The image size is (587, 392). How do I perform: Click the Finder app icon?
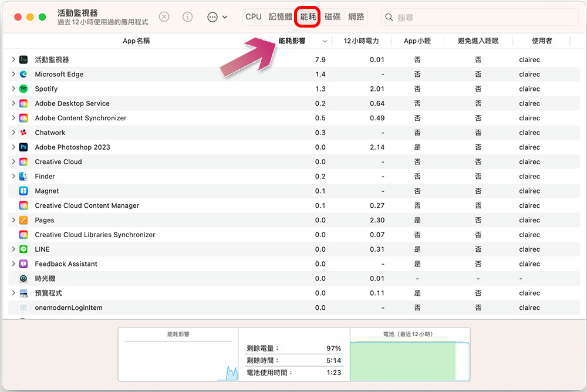[x=23, y=177]
